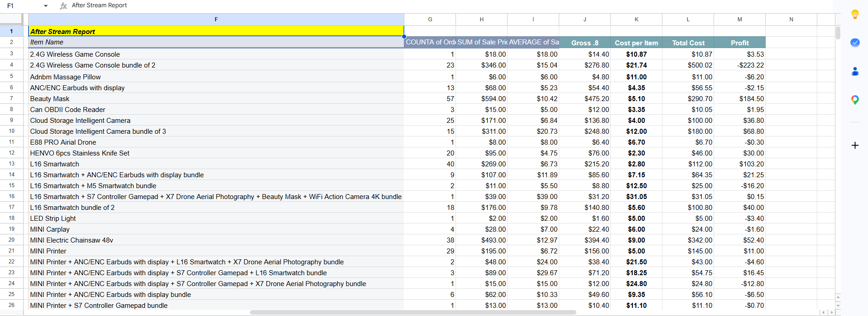The width and height of the screenshot is (868, 316).
Task: Click the fx formula icon
Action: pos(63,5)
